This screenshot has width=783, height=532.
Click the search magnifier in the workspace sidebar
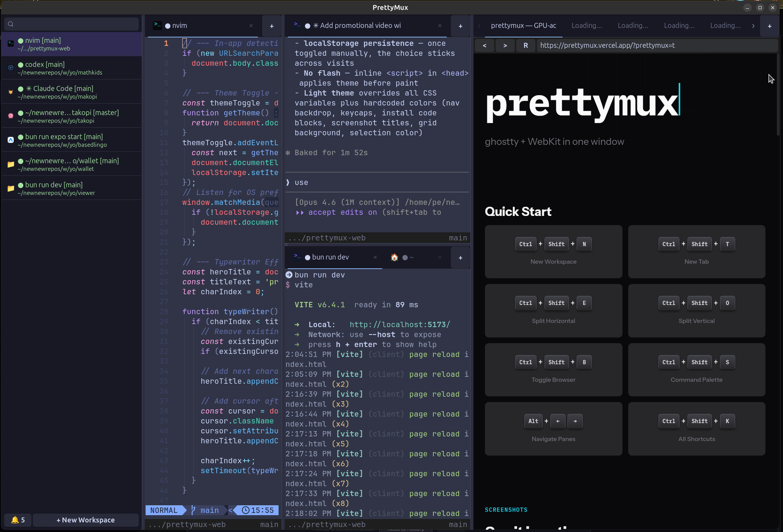pyautogui.click(x=10, y=24)
